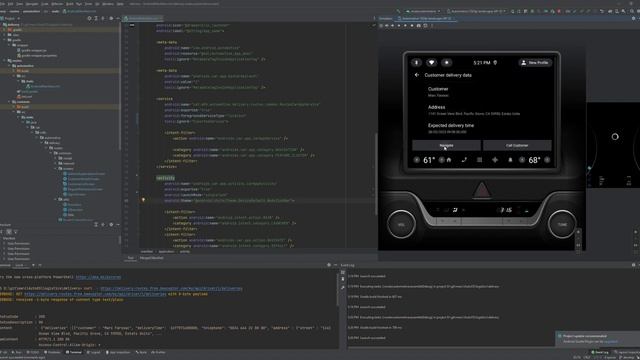Lower the right 68° temperature
Screen dimensions: 640x360
tap(522, 160)
